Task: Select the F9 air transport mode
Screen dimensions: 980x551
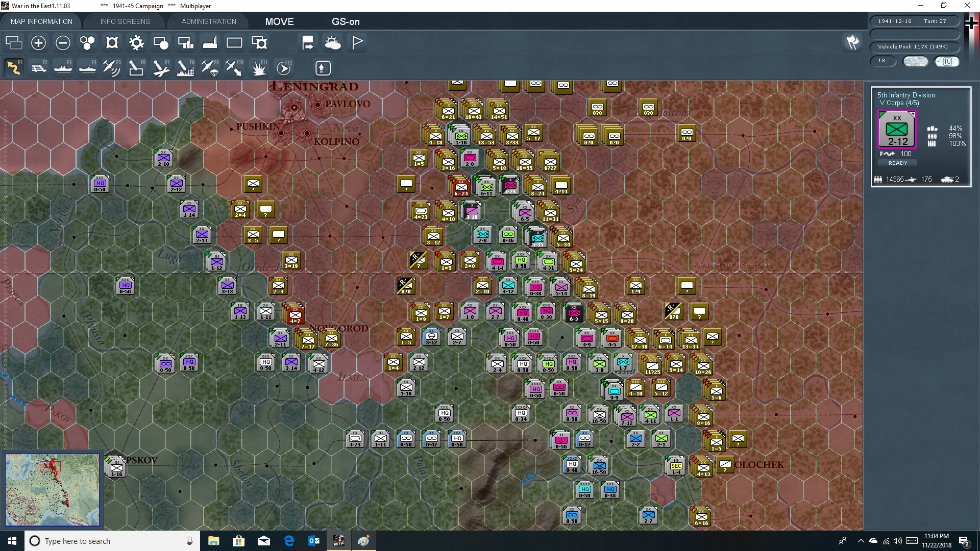Action: click(x=210, y=68)
